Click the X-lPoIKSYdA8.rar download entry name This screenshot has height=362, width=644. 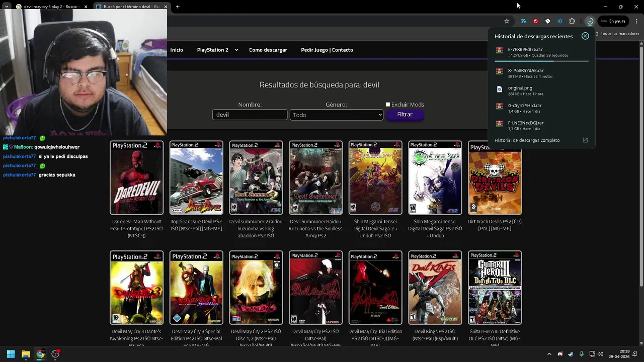point(526,71)
